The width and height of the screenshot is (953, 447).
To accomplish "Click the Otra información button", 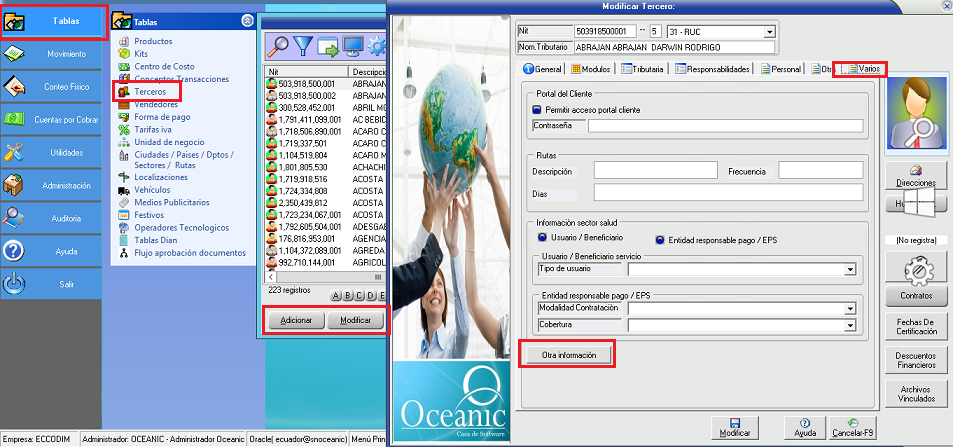I will 567,355.
